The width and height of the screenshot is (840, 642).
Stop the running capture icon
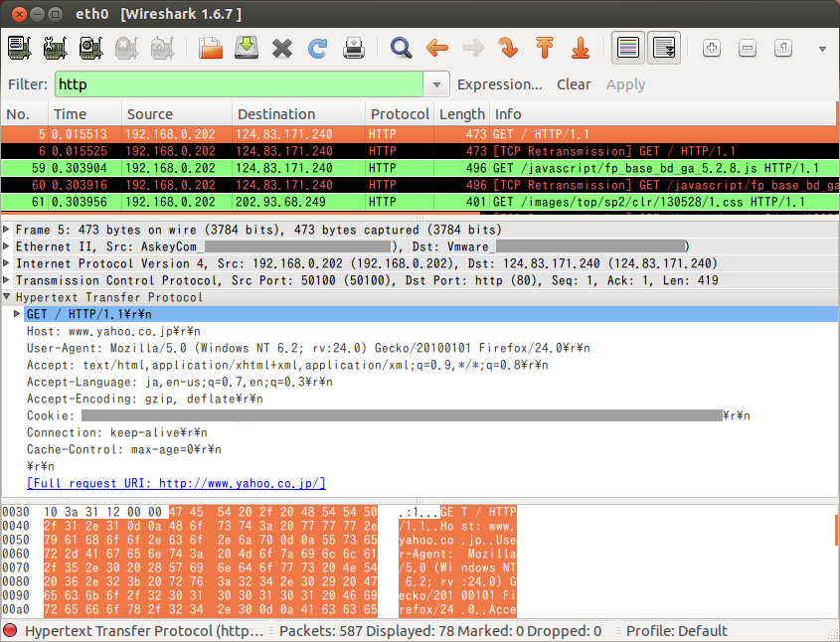pyautogui.click(x=126, y=48)
